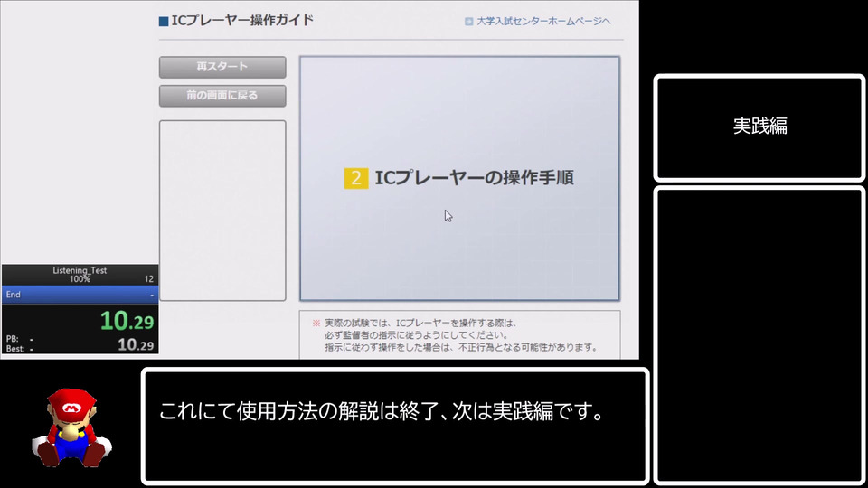Viewport: 868px width, 488px height.
Task: Click the 実践編 title box
Action: point(759,127)
